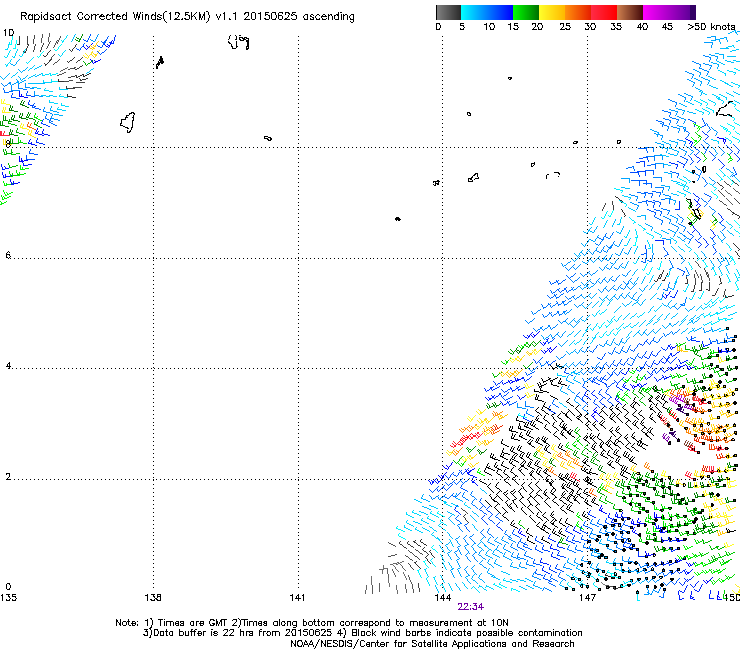Select latitude label '4' on left axis
The width and height of the screenshot is (740, 650).
tap(8, 366)
